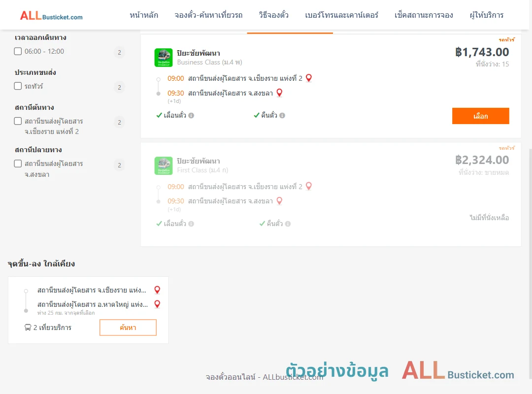Click the ค้นหา button in nearby stops card

coord(128,328)
